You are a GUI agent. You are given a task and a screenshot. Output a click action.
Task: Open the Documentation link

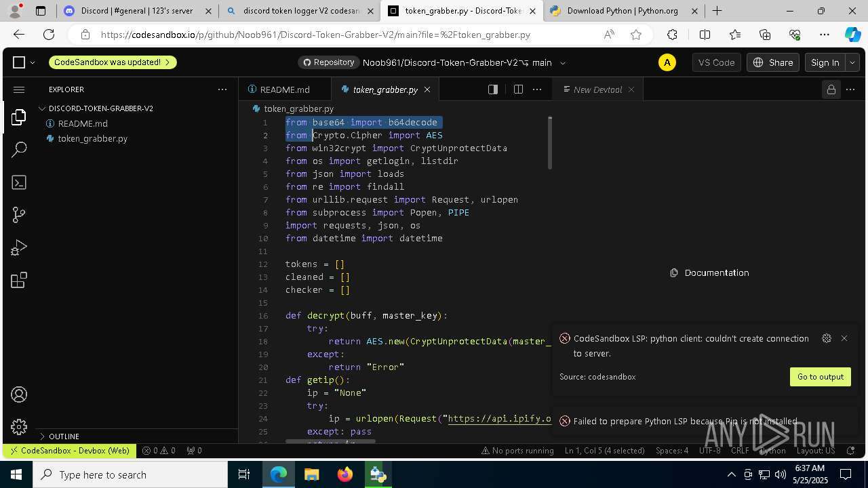click(x=709, y=272)
